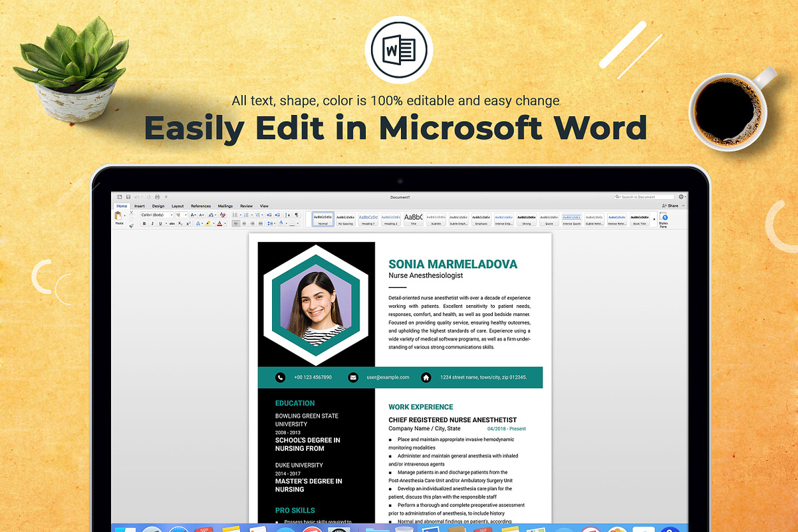
Task: Open the Borders dropdown arrow
Action: click(x=298, y=223)
